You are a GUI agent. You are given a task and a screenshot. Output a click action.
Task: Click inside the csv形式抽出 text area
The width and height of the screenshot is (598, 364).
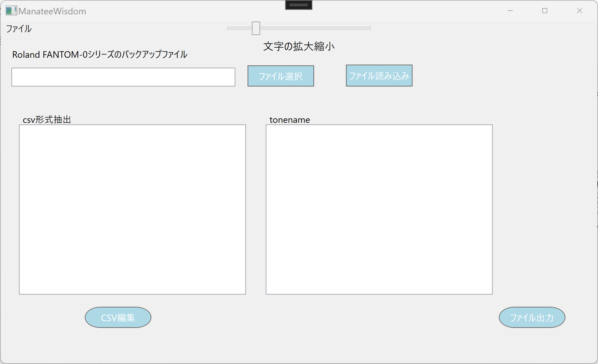(132, 209)
